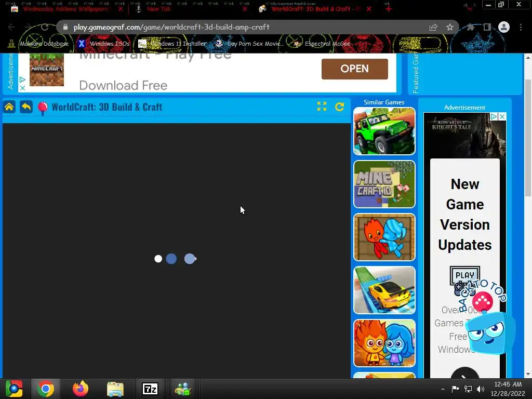The image size is (532, 399).
Task: Go to the gameograf home page icon
Action: click(9, 107)
